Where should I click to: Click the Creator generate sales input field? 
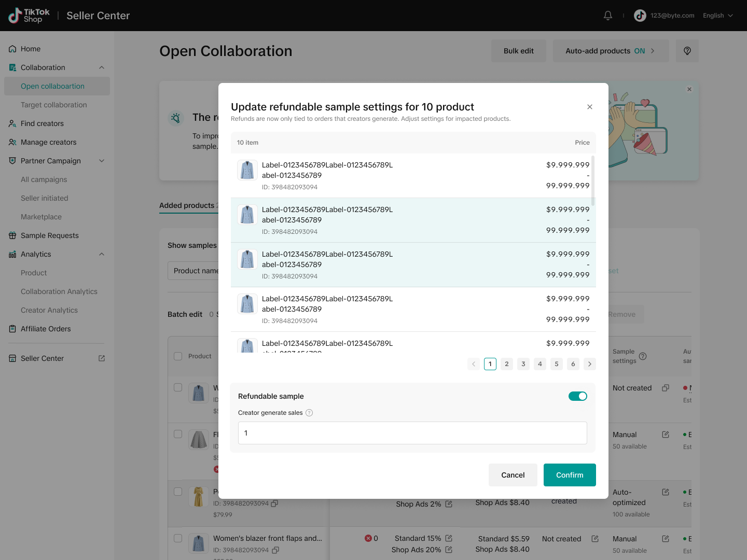click(412, 433)
